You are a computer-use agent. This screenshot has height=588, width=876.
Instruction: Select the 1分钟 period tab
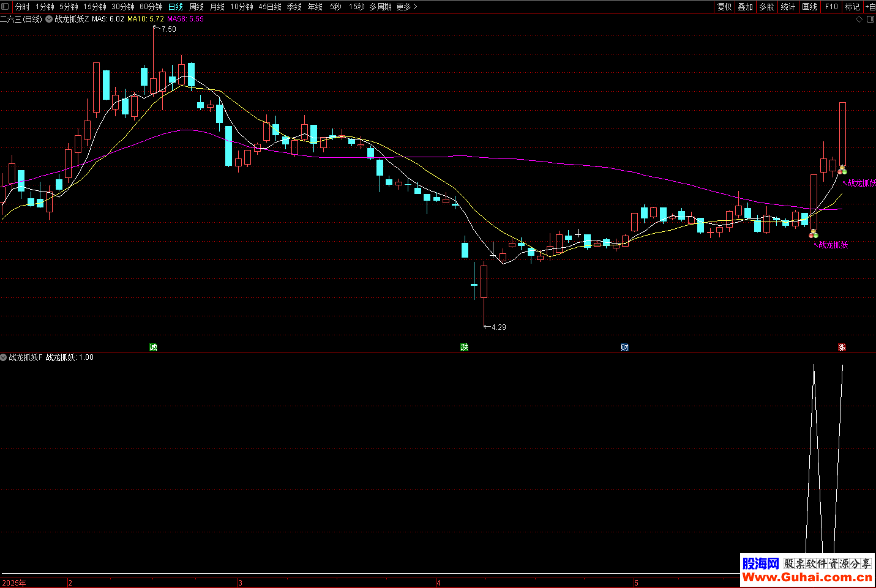pos(45,7)
